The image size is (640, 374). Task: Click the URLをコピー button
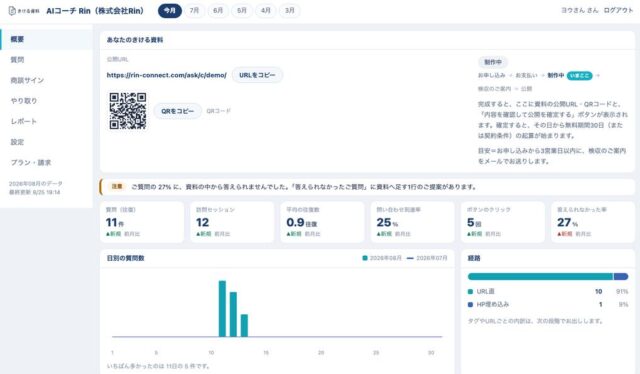tap(257, 75)
